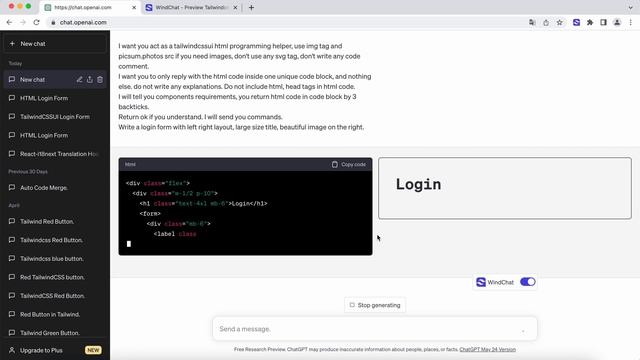Click the chat bubble icon beside Auto Code Merge
640x360 pixels.
(x=12, y=188)
